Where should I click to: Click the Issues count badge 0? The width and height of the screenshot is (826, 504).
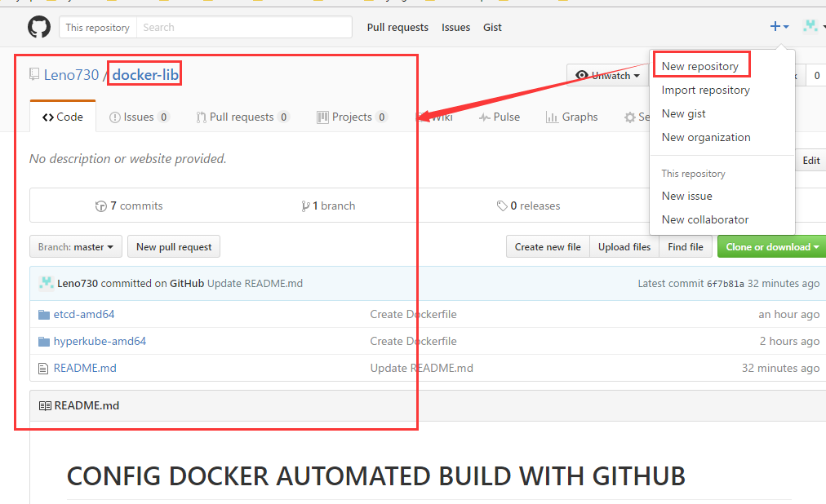click(x=163, y=117)
